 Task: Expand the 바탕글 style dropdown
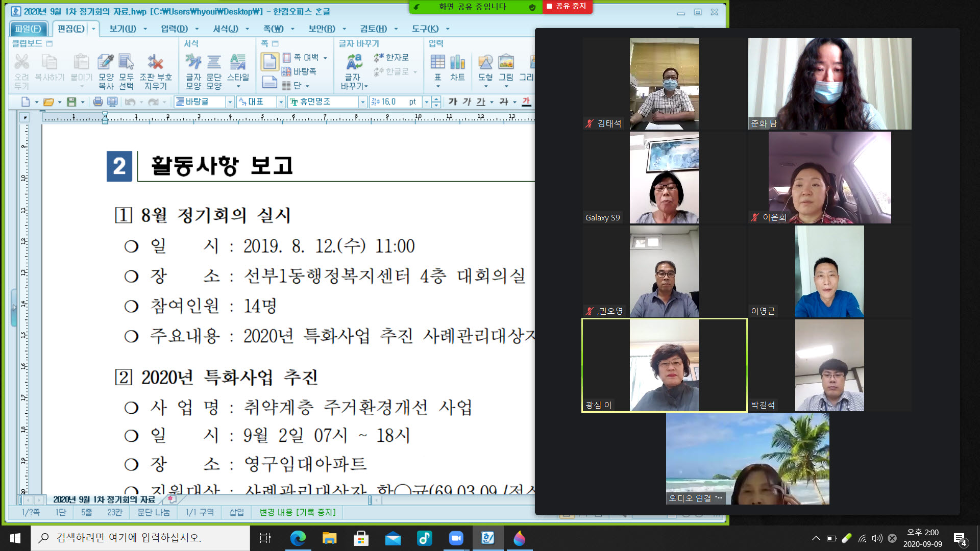[231, 102]
